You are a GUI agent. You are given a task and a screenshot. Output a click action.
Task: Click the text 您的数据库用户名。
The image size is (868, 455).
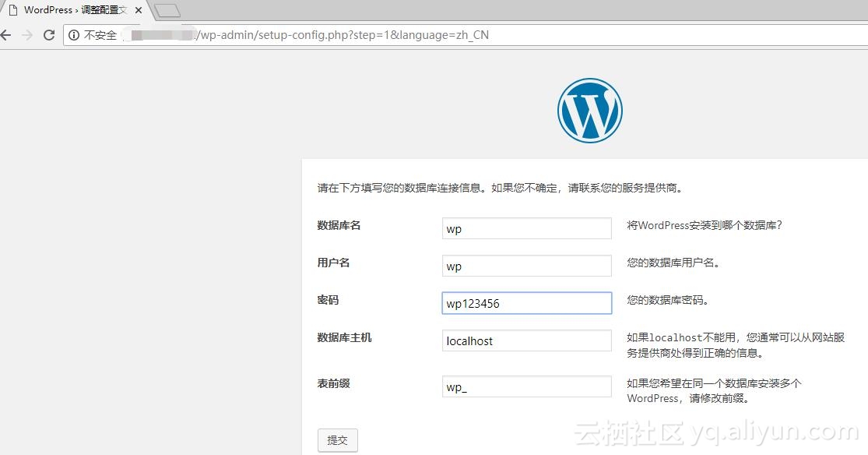point(673,263)
